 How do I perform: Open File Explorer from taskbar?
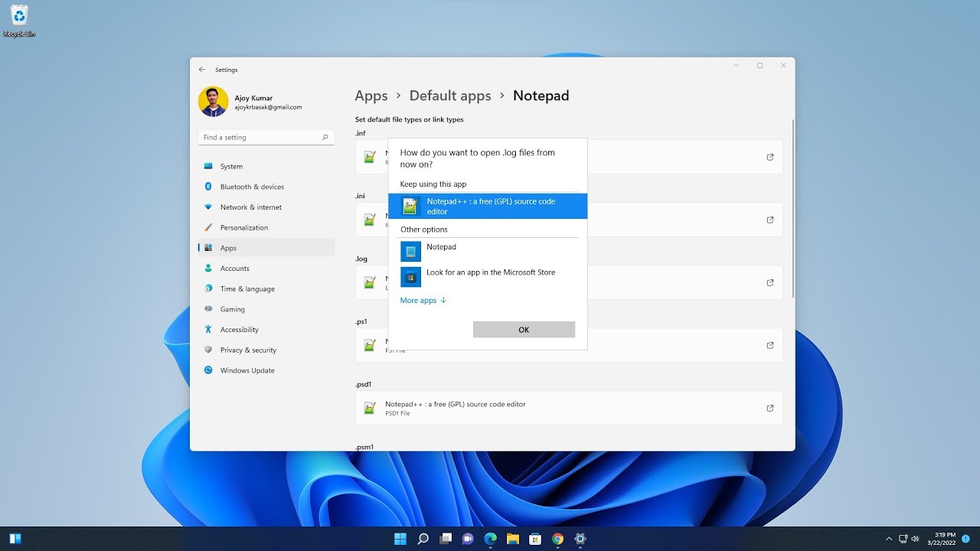513,539
